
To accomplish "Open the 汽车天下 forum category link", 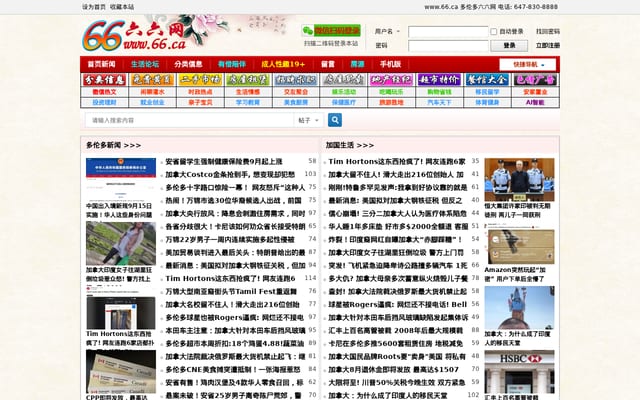I will [439, 102].
